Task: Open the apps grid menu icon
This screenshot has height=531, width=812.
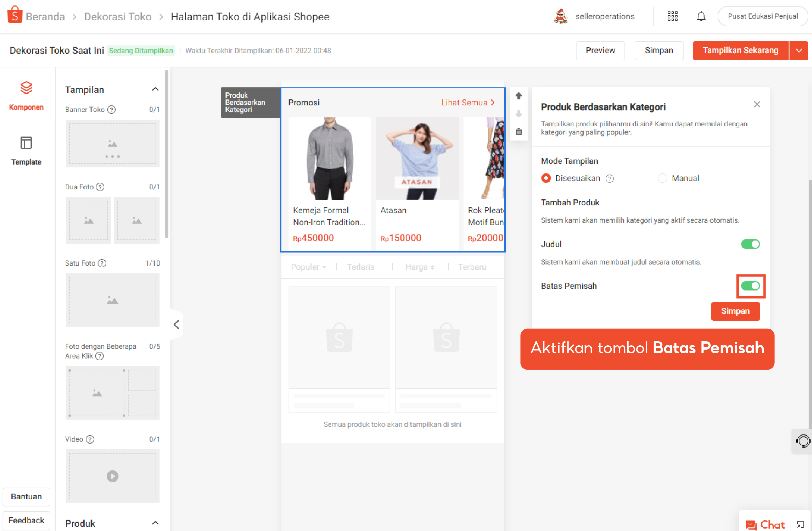Action: point(672,16)
